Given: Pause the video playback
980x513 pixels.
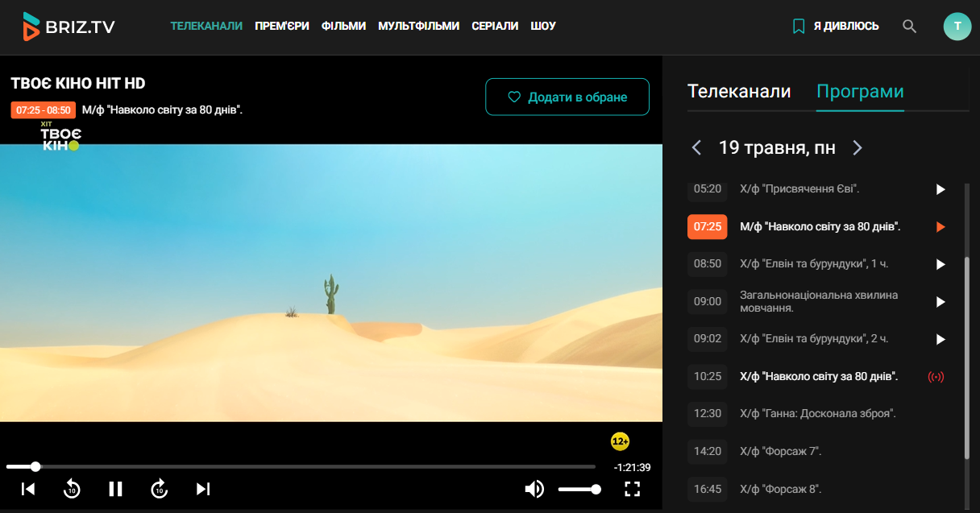Looking at the screenshot, I should [115, 489].
